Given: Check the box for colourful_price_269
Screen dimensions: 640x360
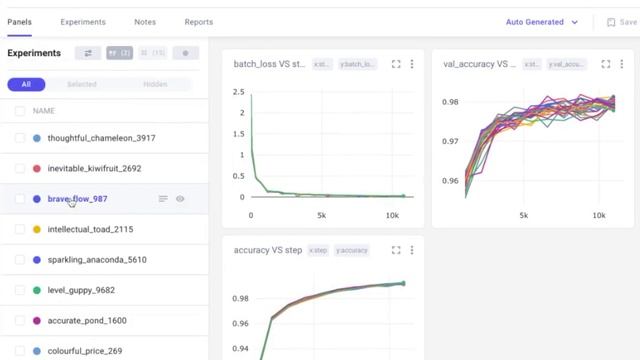Looking at the screenshot, I should (20, 351).
